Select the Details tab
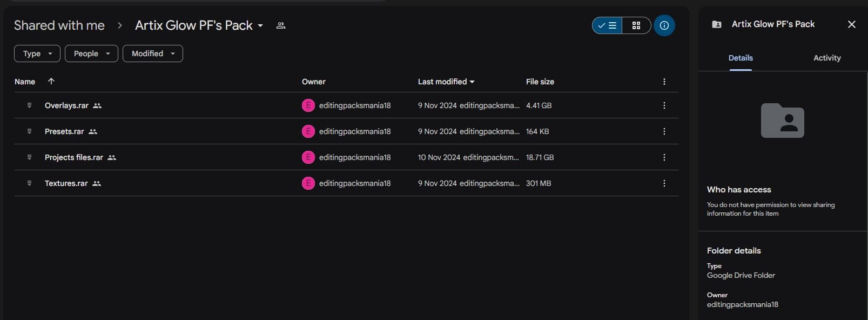Screen dimensions: 868x320 pyautogui.click(x=741, y=58)
